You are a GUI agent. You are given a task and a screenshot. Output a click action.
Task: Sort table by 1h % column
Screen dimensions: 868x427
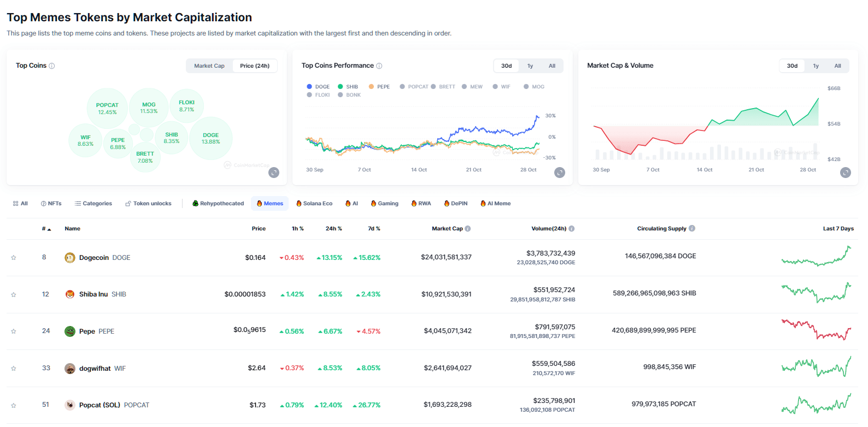tap(297, 229)
